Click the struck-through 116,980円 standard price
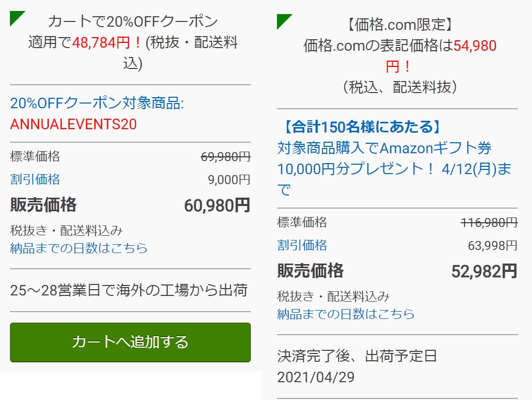The image size is (532, 400). pyautogui.click(x=489, y=223)
